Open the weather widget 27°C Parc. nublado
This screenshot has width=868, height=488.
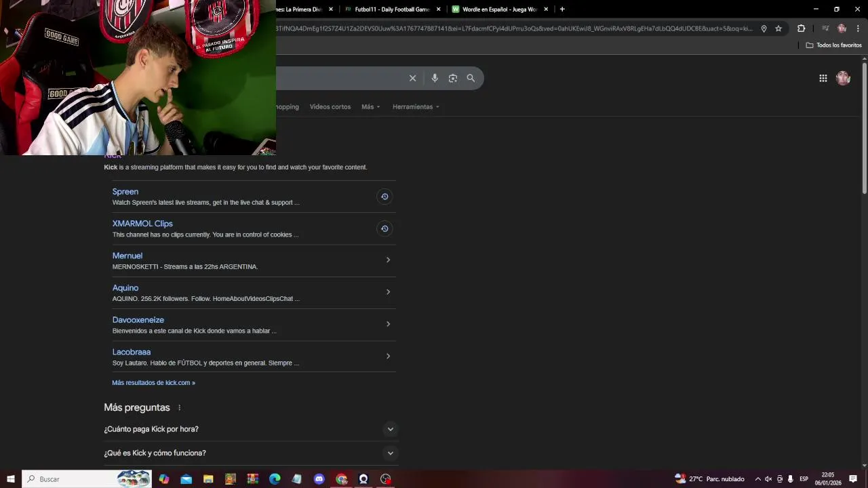(709, 479)
